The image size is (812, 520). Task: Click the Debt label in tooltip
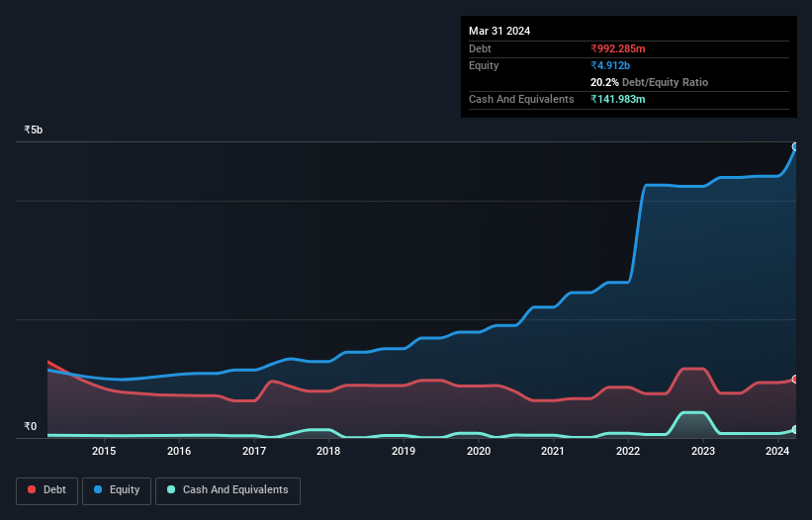[480, 48]
